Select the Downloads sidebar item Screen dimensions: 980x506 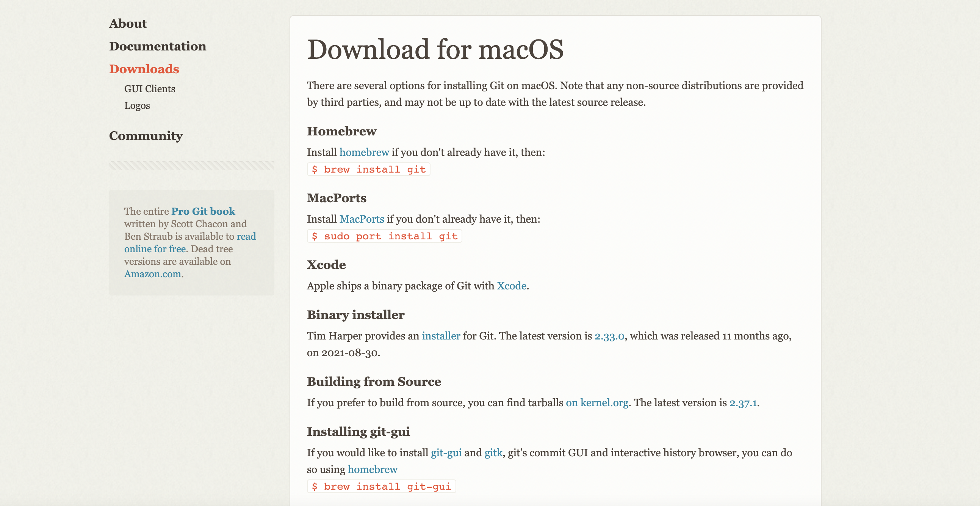click(144, 69)
